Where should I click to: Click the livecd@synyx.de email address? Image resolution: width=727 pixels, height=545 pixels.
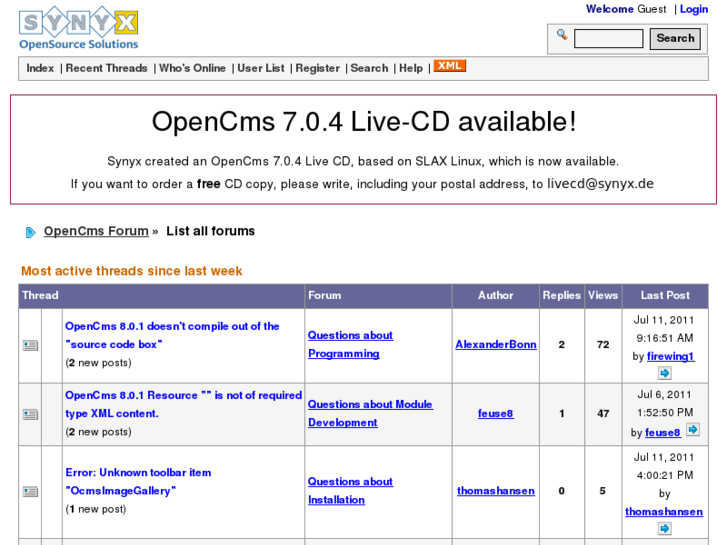[x=600, y=184]
